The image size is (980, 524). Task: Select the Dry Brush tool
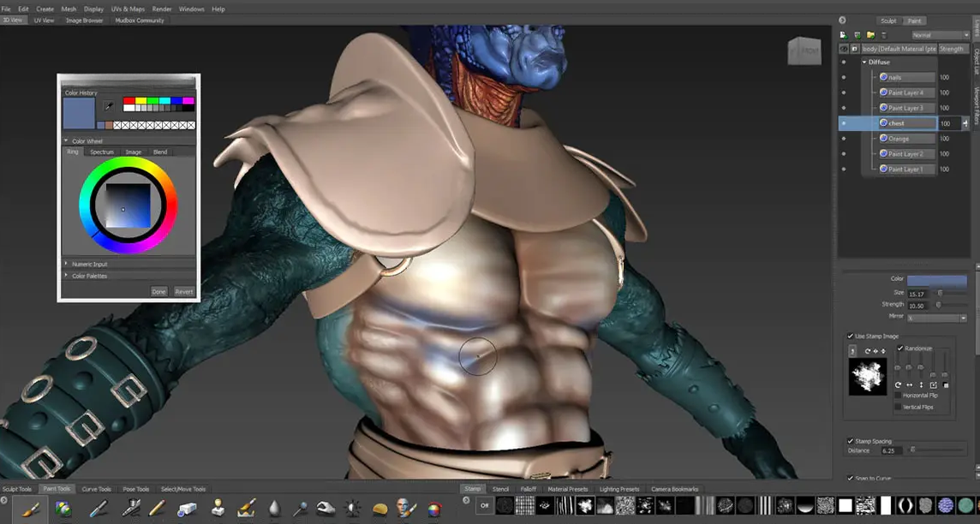[247, 509]
